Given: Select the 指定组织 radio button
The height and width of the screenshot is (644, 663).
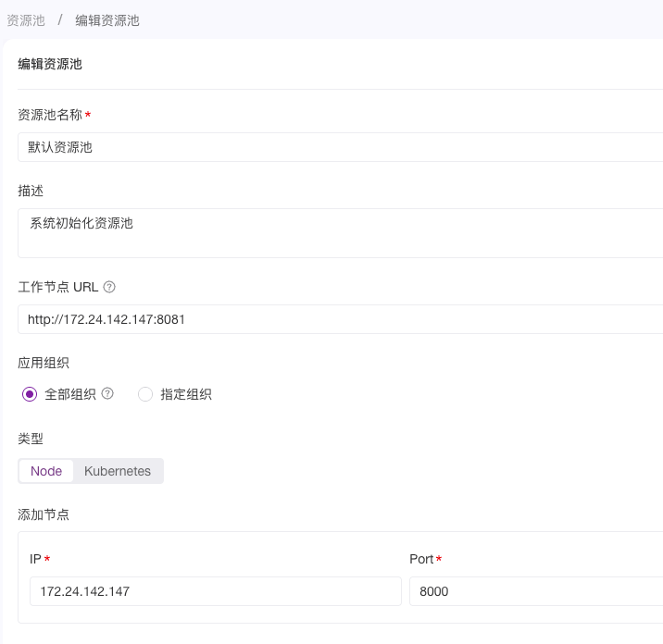Looking at the screenshot, I should (x=145, y=394).
